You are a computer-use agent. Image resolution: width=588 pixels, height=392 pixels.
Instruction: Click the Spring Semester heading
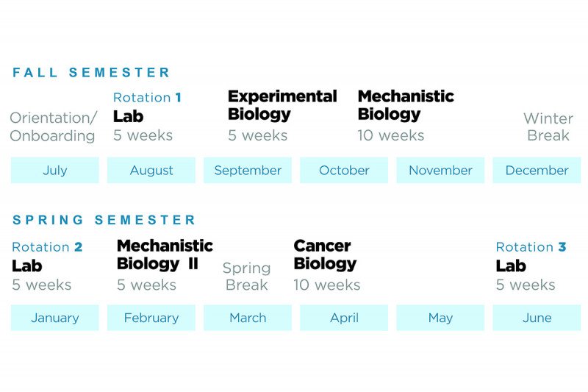[x=104, y=220]
